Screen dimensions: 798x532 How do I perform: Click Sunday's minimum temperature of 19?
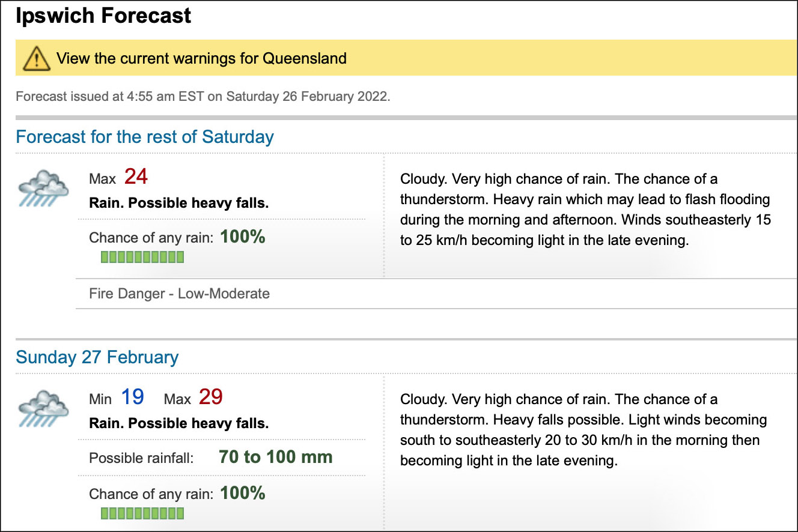point(132,397)
